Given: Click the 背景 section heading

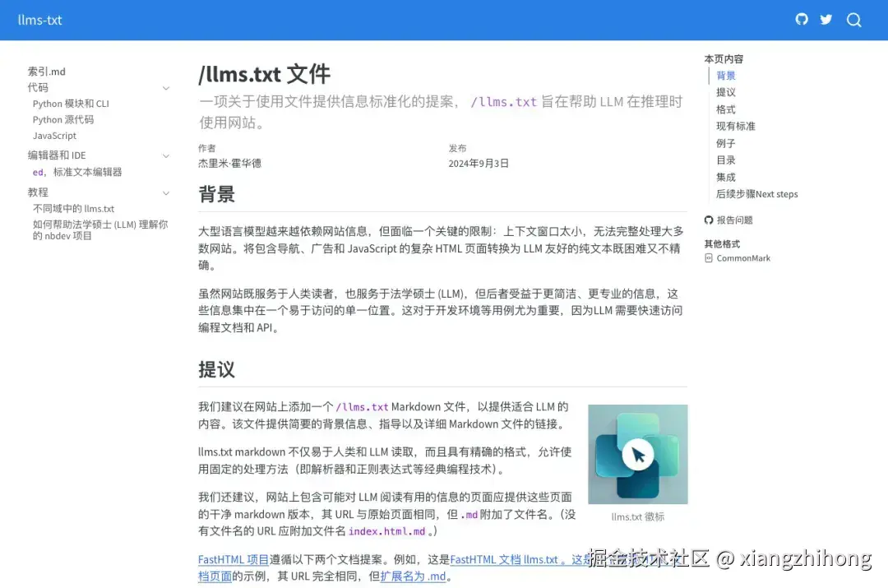Looking at the screenshot, I should [x=216, y=194].
